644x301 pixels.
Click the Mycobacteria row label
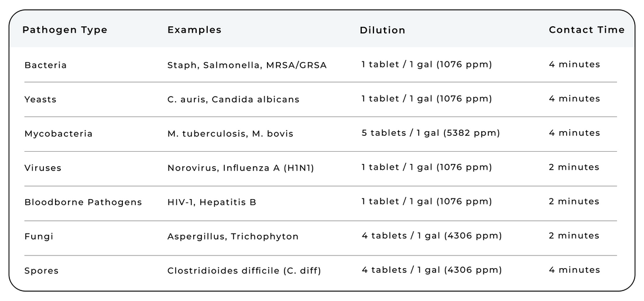[59, 134]
